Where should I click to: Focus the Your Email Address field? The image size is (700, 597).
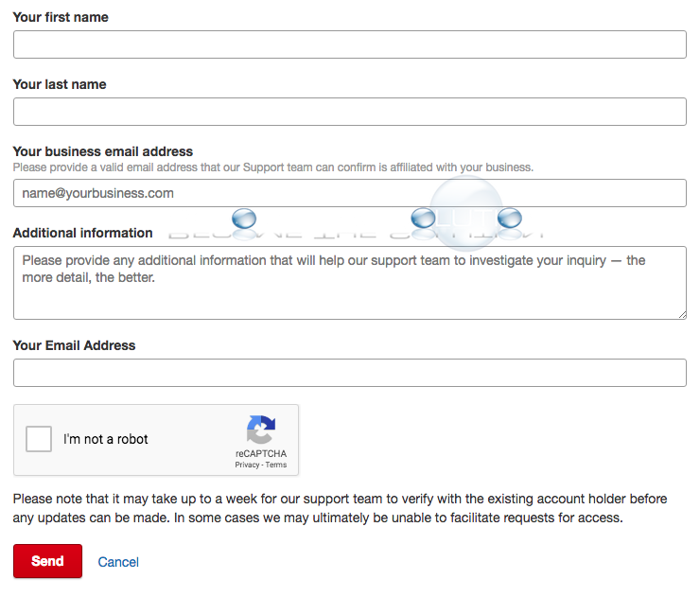pyautogui.click(x=350, y=373)
